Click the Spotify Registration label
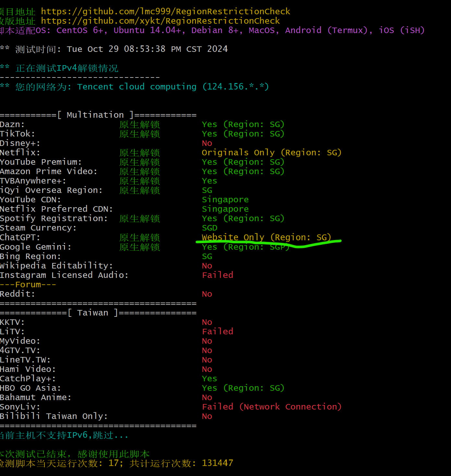451x476 pixels. 54,219
